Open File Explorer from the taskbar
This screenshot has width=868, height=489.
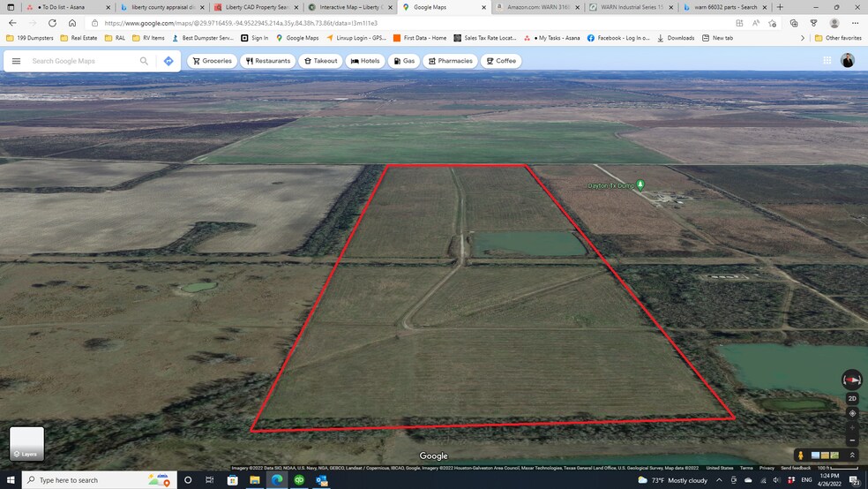[x=255, y=479]
